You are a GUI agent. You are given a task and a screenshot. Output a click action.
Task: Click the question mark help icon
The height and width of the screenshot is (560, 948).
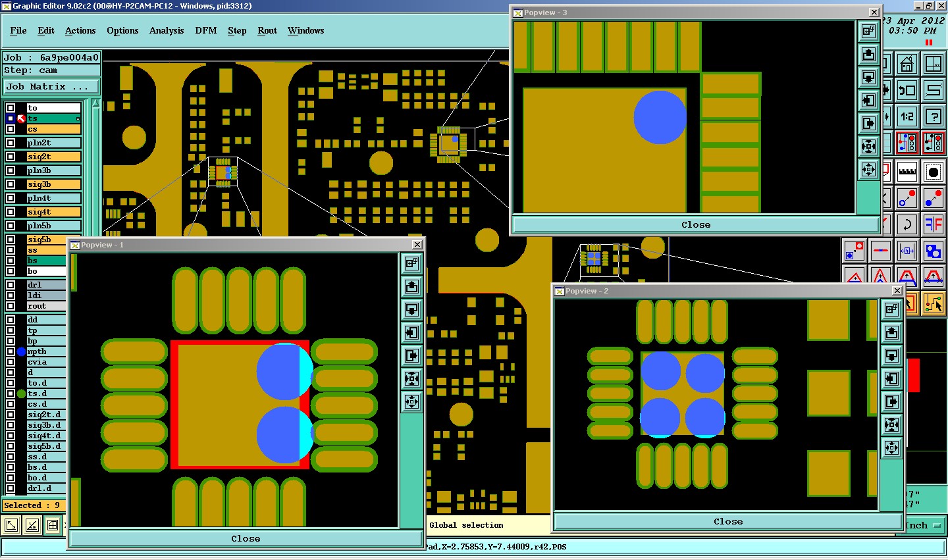click(934, 117)
